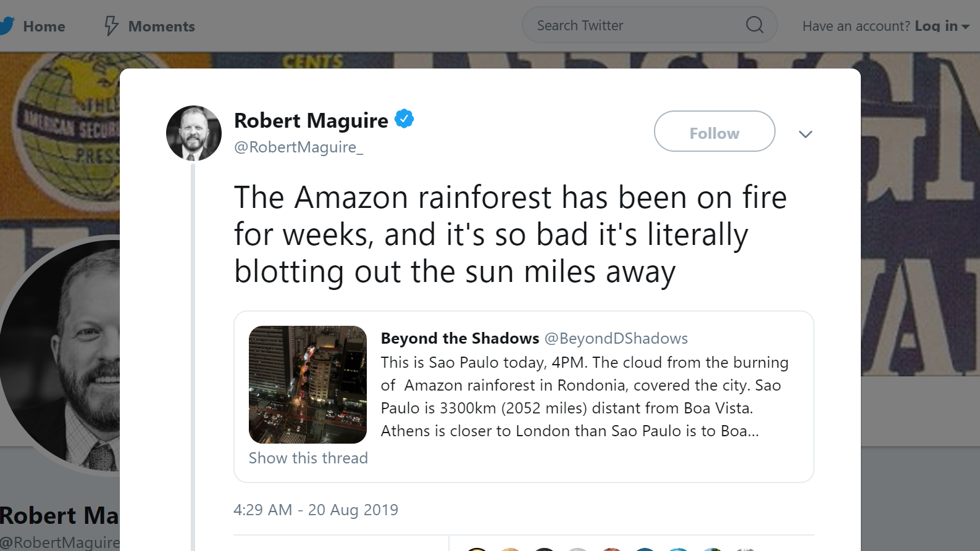The width and height of the screenshot is (980, 551).
Task: Open the tweet options chevron
Action: click(x=805, y=134)
